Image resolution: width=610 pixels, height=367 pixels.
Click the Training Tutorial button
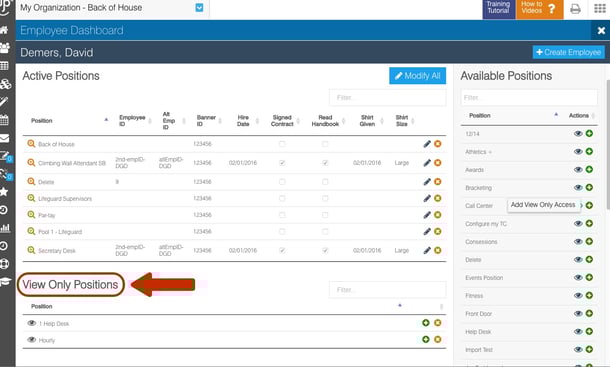point(499,9)
